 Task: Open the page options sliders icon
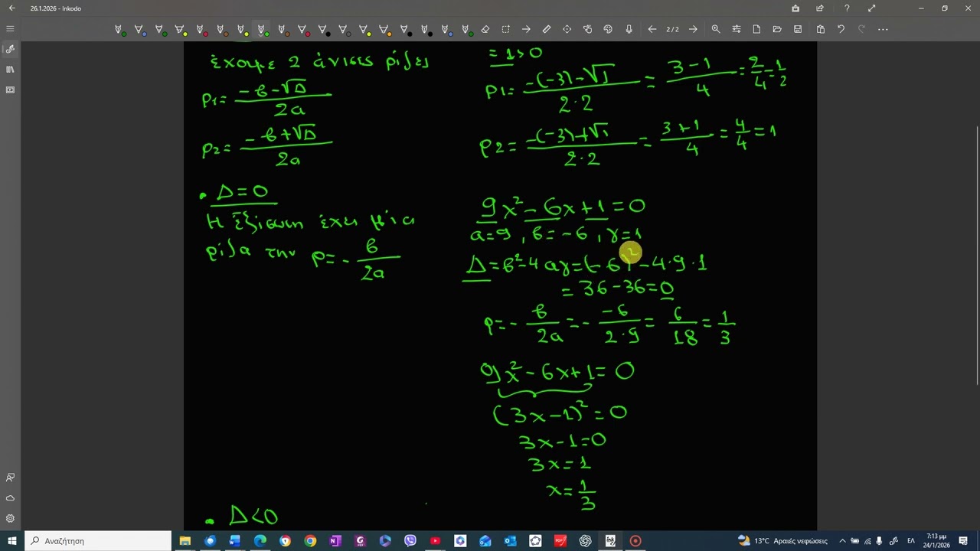(737, 29)
